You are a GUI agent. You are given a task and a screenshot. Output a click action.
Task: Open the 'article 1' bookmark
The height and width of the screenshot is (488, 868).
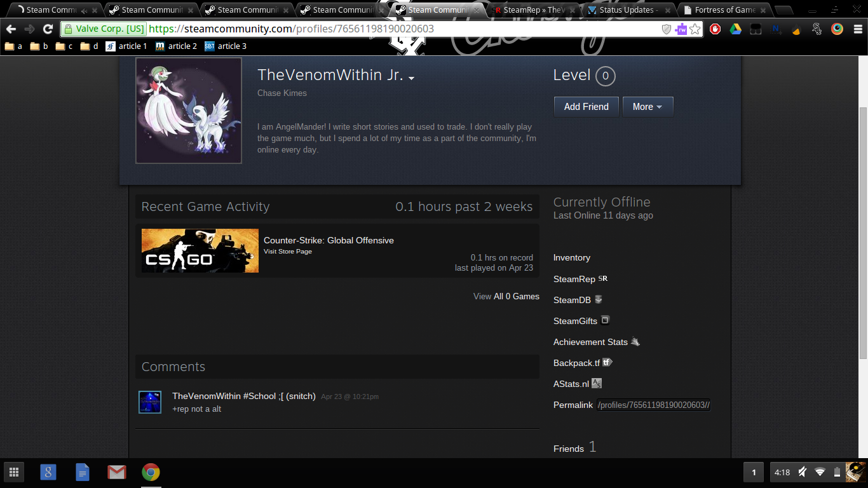pyautogui.click(x=126, y=46)
